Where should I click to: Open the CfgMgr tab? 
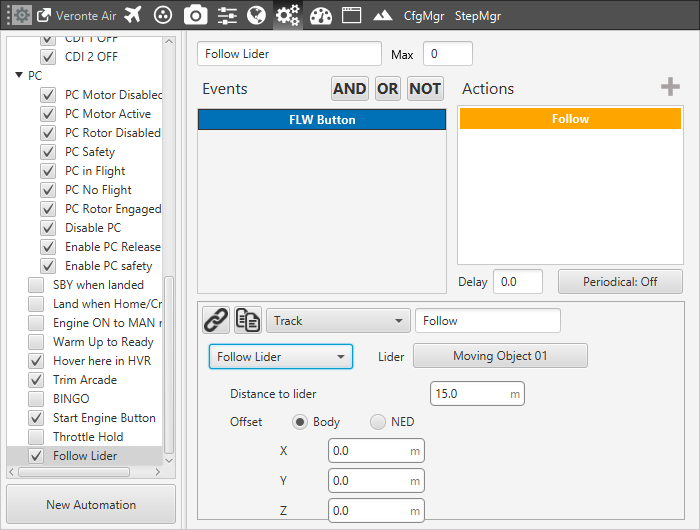click(424, 16)
